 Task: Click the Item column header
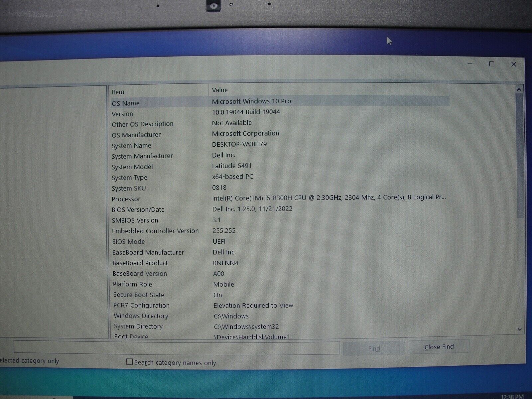[x=159, y=91]
